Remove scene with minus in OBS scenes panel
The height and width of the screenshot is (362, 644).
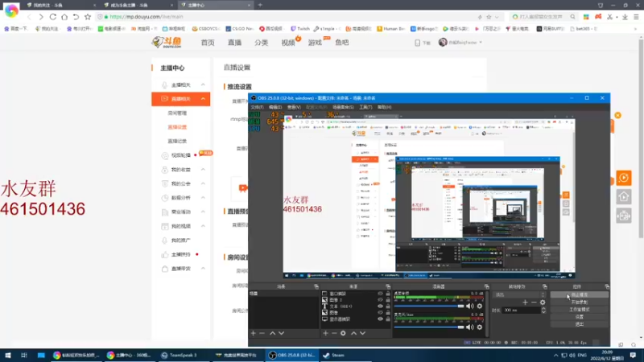coord(262,333)
